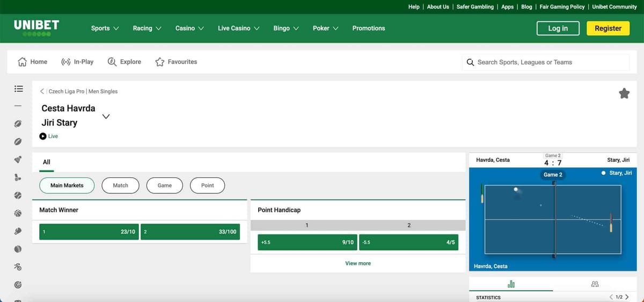Viewport: 644px width, 302px height.
Task: Click the STATISTICS label
Action: tap(488, 298)
